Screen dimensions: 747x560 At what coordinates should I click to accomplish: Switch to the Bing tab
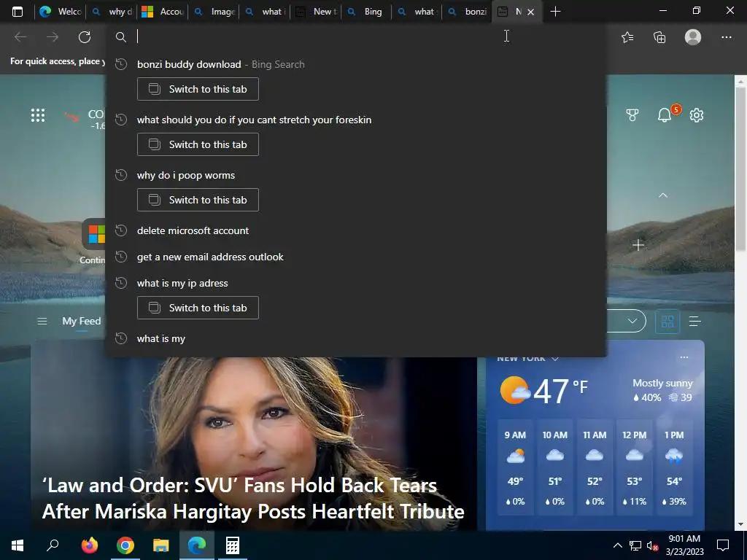367,12
